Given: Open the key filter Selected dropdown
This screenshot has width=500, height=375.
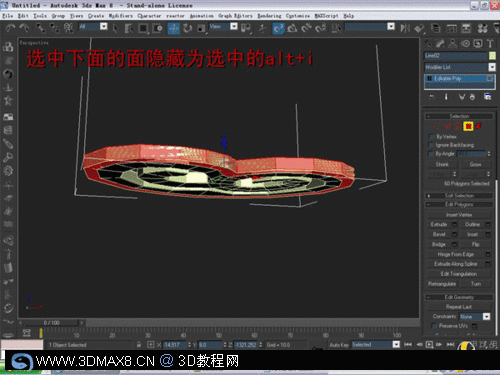Looking at the screenshot, I should click(396, 344).
